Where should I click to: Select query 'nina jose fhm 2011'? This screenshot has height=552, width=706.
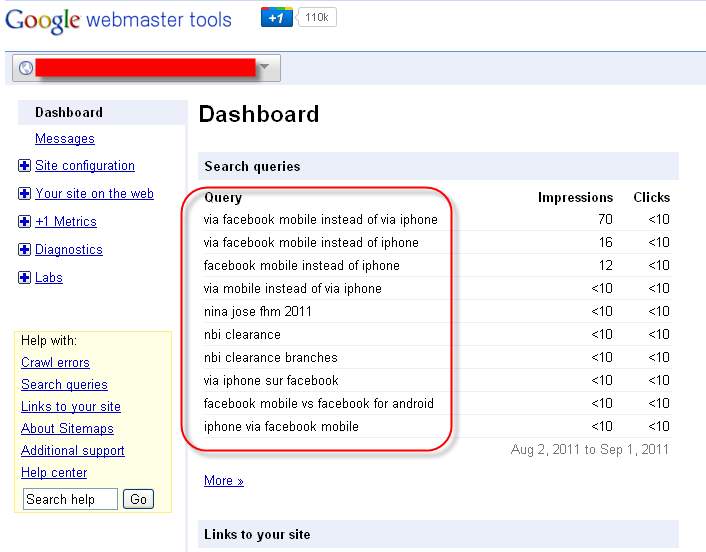click(x=258, y=312)
